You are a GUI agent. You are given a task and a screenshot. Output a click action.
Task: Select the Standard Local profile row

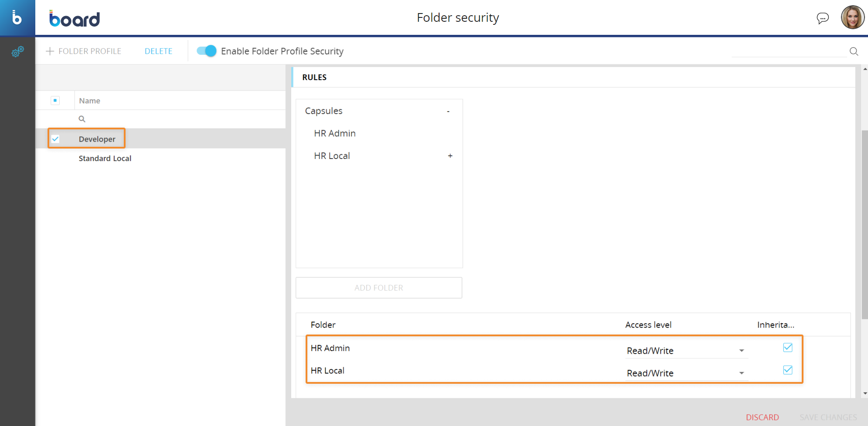click(x=105, y=159)
